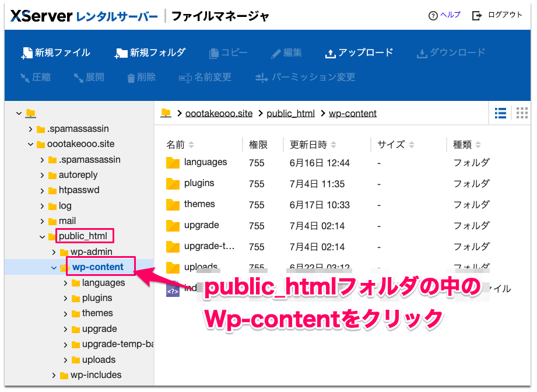Click the XServer レンタルサーバー logo
537x392 pixels.
point(84,16)
